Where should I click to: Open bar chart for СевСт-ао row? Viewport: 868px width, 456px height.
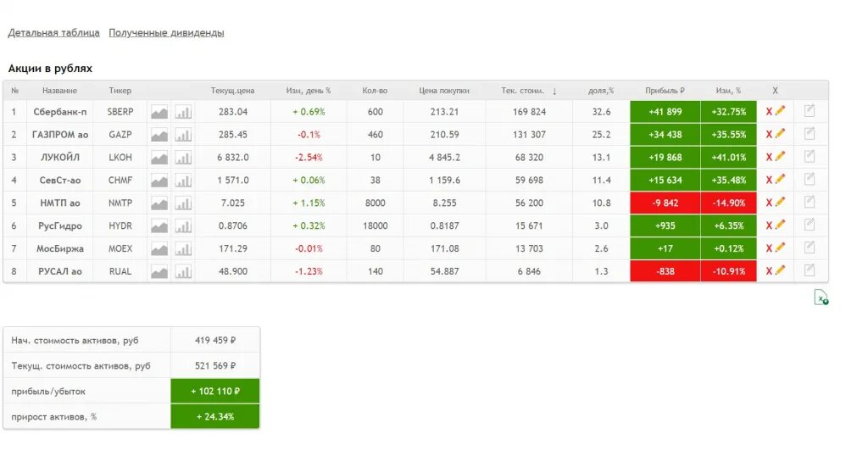click(183, 181)
